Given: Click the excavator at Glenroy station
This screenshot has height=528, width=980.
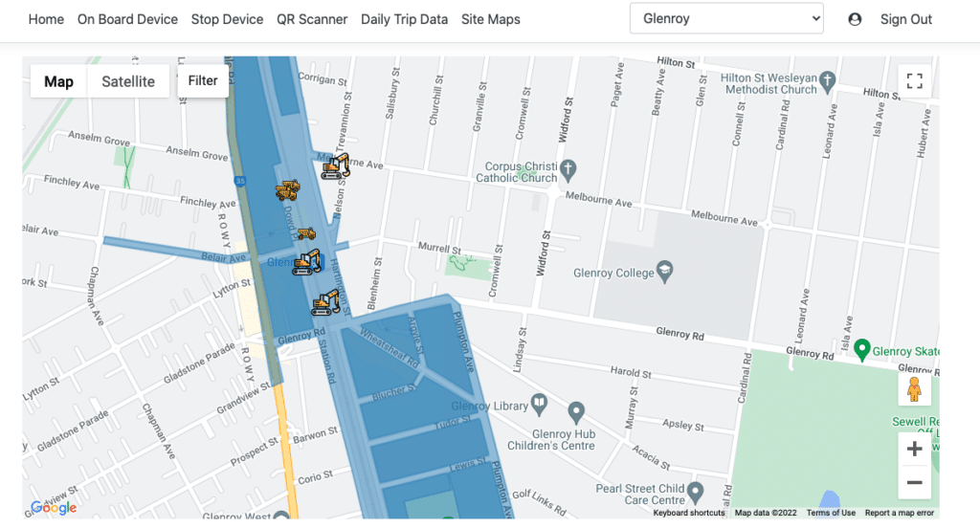Looking at the screenshot, I should coord(307,262).
